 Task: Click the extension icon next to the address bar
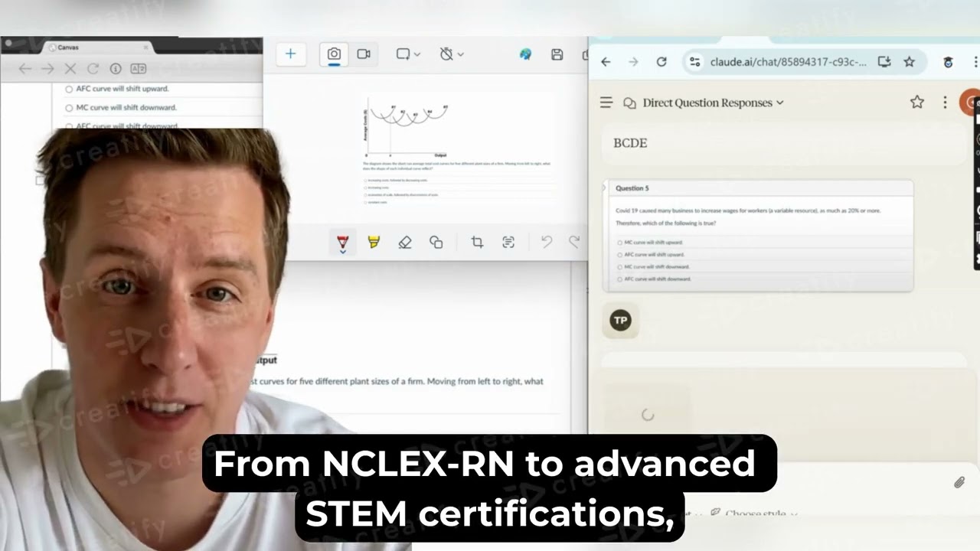[948, 62]
